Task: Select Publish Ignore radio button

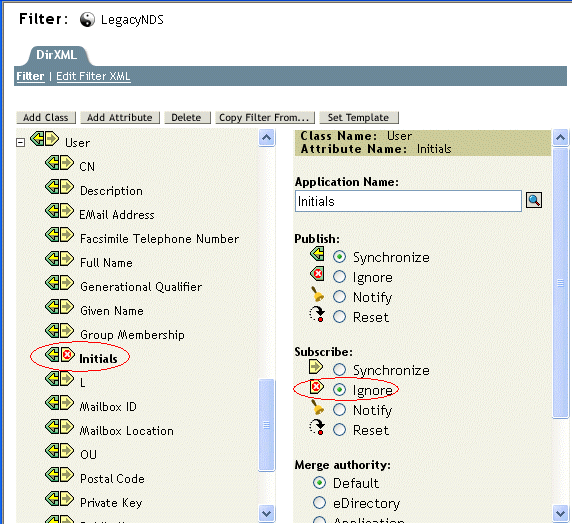Action: click(339, 277)
